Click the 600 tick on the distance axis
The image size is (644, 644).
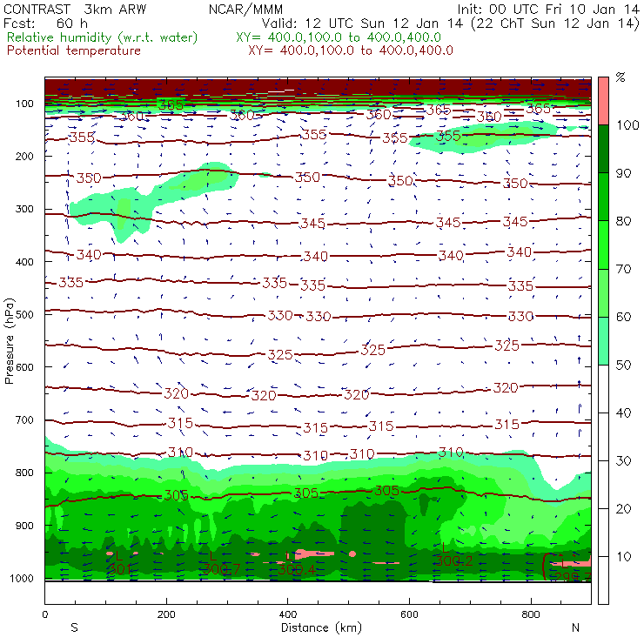[409, 614]
